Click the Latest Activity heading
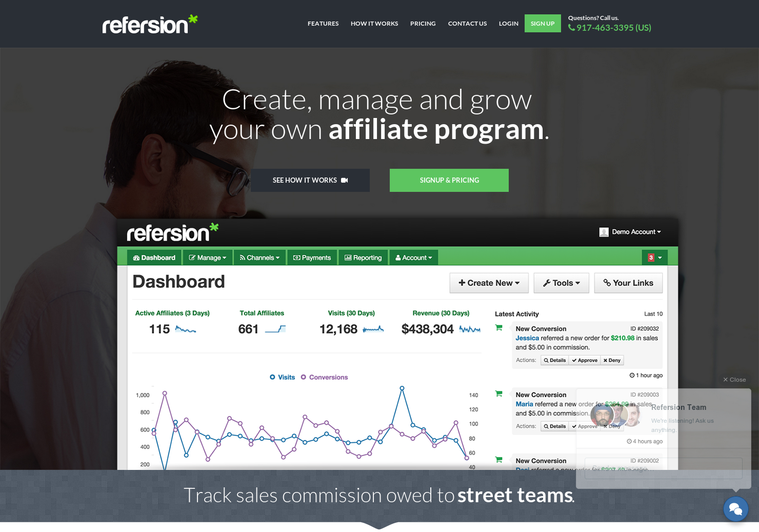 tap(517, 314)
